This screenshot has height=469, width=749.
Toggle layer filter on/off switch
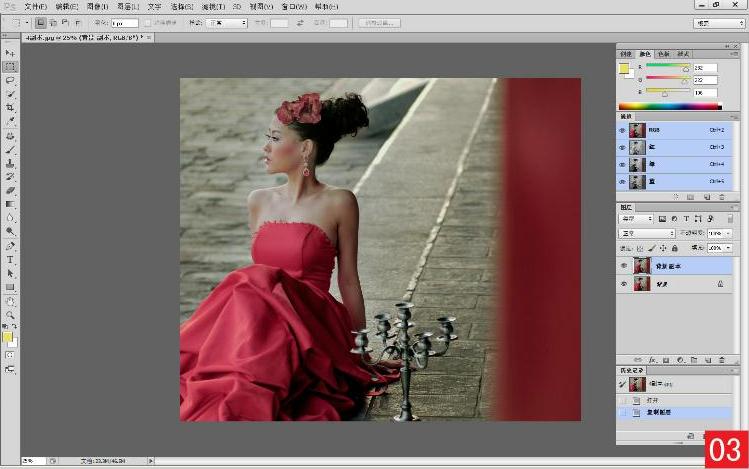730,219
